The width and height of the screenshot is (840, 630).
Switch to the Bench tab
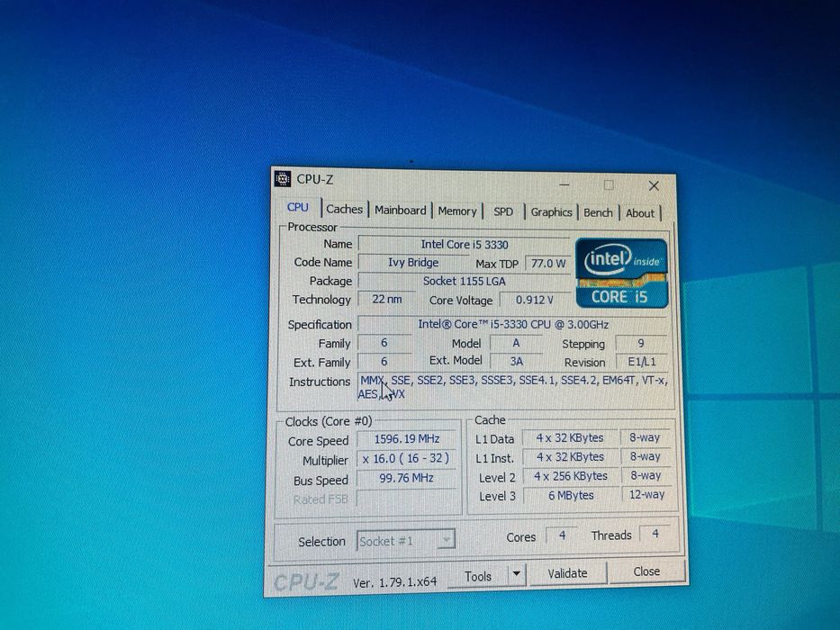click(x=598, y=212)
